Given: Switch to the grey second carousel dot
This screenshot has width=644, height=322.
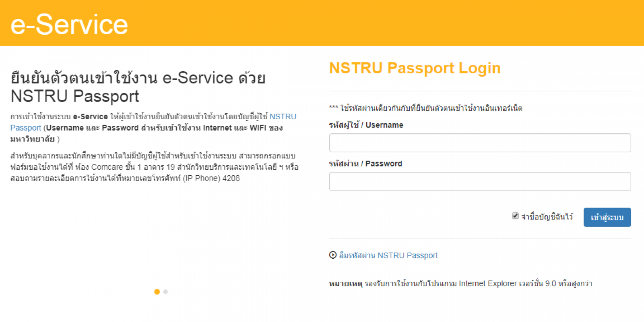Looking at the screenshot, I should click(165, 292).
